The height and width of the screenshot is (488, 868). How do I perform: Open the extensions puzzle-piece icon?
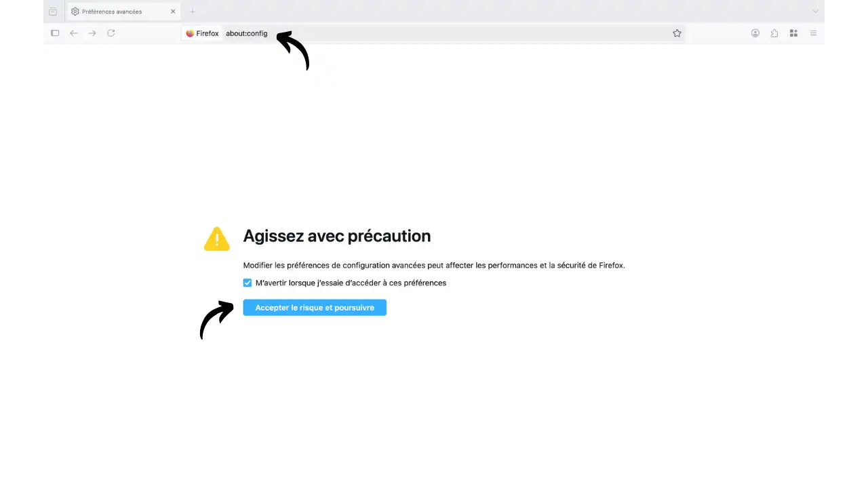coord(774,33)
